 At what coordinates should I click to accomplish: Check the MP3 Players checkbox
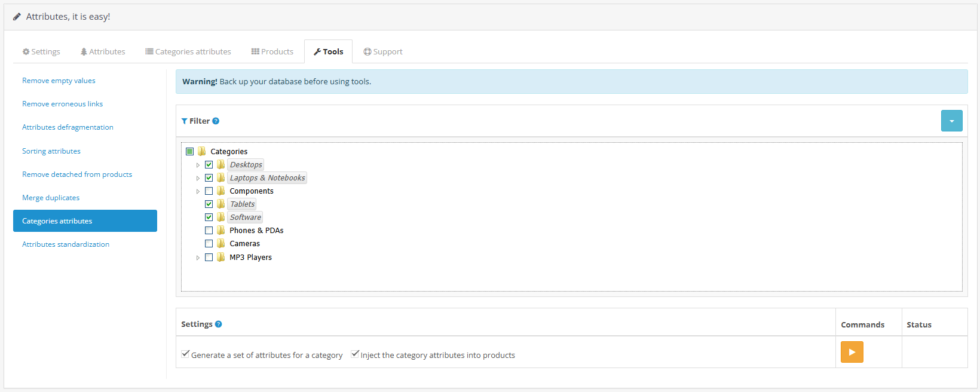tap(209, 257)
